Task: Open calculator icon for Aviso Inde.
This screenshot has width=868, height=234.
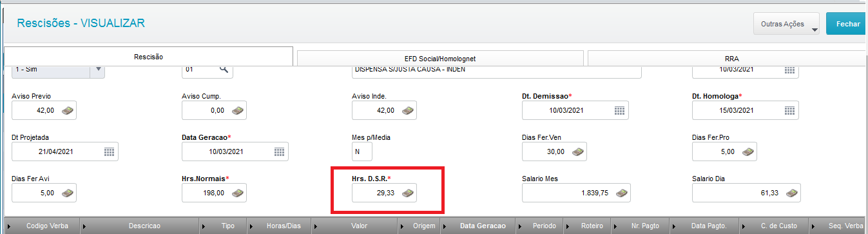Action: point(408,111)
